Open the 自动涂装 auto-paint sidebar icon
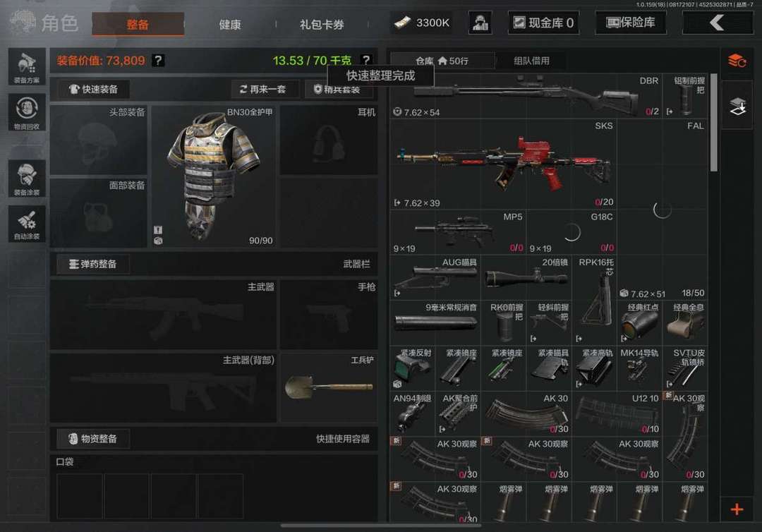This screenshot has width=762, height=532. click(27, 224)
